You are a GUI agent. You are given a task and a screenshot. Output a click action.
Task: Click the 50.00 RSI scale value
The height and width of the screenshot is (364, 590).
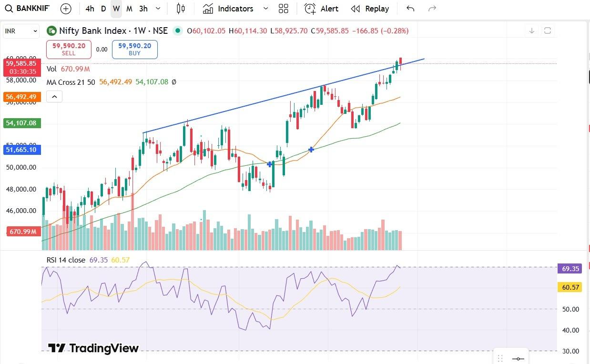coord(570,309)
